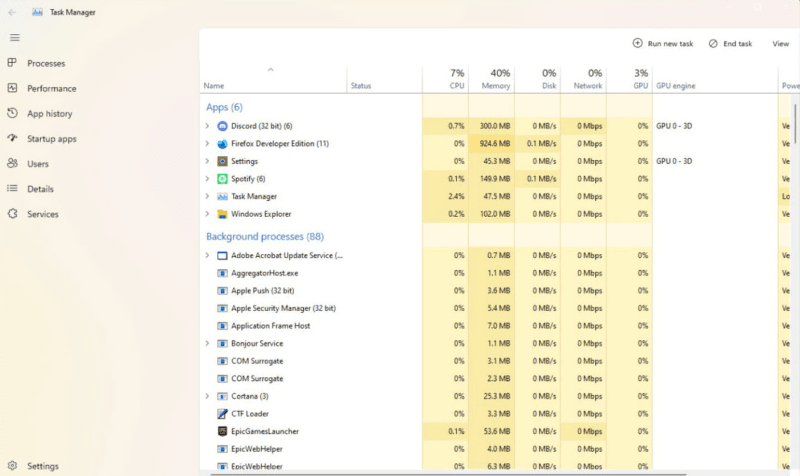Sort by the Status column header
Viewport: 800px width, 476px height.
384,79
